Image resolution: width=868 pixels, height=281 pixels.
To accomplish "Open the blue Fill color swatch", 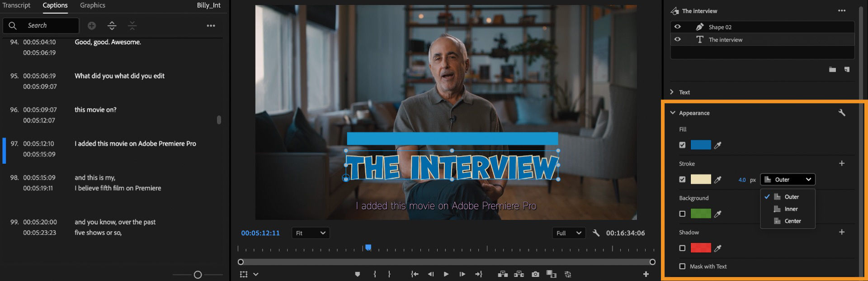I will [701, 145].
